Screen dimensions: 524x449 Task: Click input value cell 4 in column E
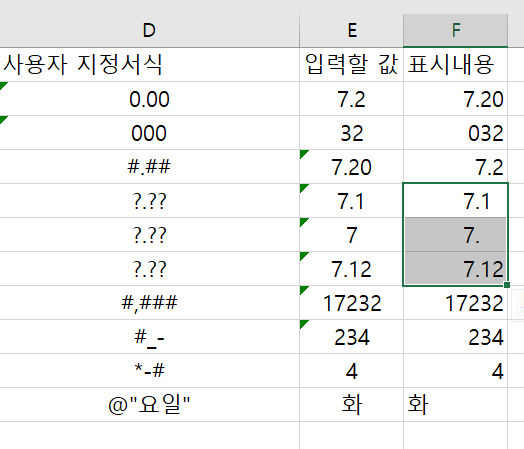tap(352, 371)
